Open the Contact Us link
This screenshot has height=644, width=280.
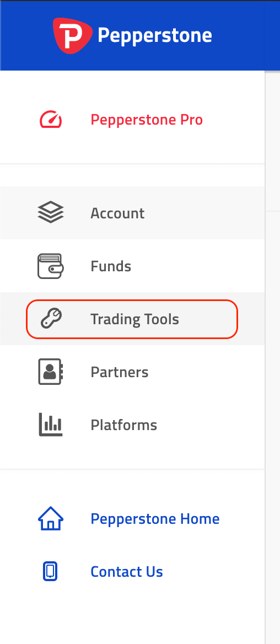(x=127, y=572)
